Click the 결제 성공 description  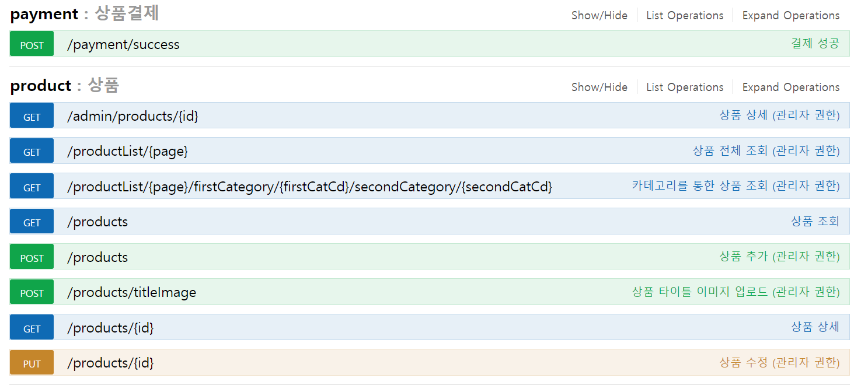pyautogui.click(x=815, y=43)
